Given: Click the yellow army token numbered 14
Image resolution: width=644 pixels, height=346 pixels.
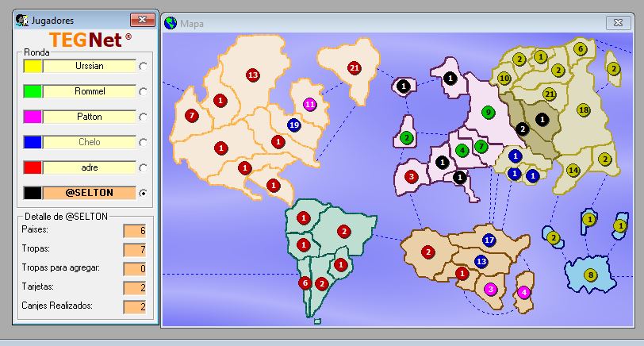Looking at the screenshot, I should [573, 170].
